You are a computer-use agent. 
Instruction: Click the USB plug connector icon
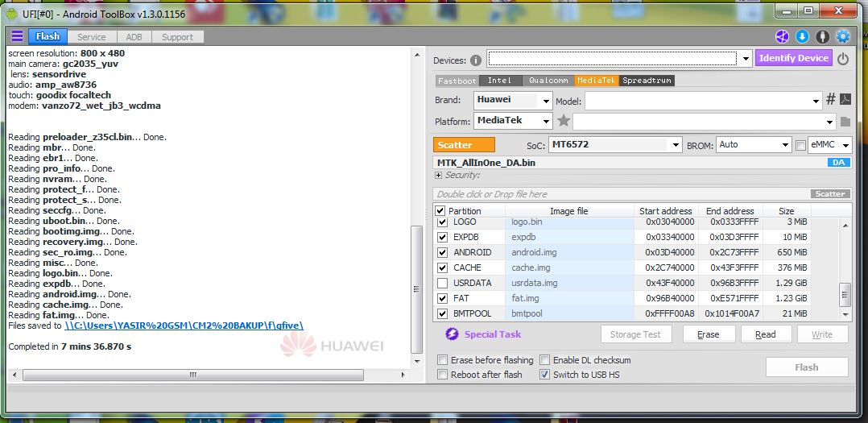pos(823,36)
